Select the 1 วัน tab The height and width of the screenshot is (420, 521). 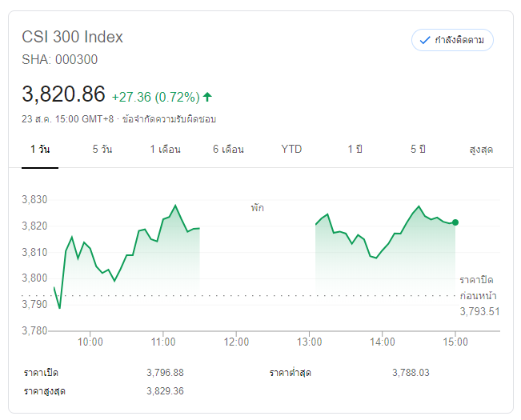tap(40, 150)
